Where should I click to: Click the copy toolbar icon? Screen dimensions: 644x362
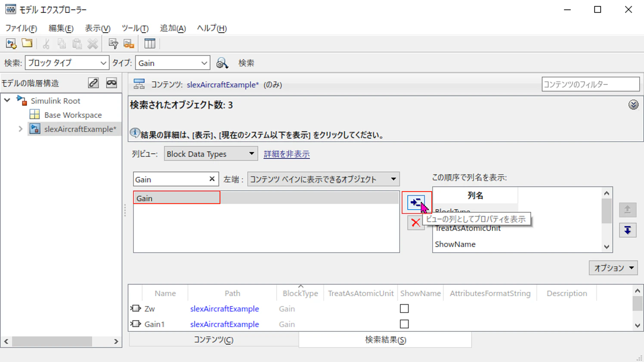[62, 43]
